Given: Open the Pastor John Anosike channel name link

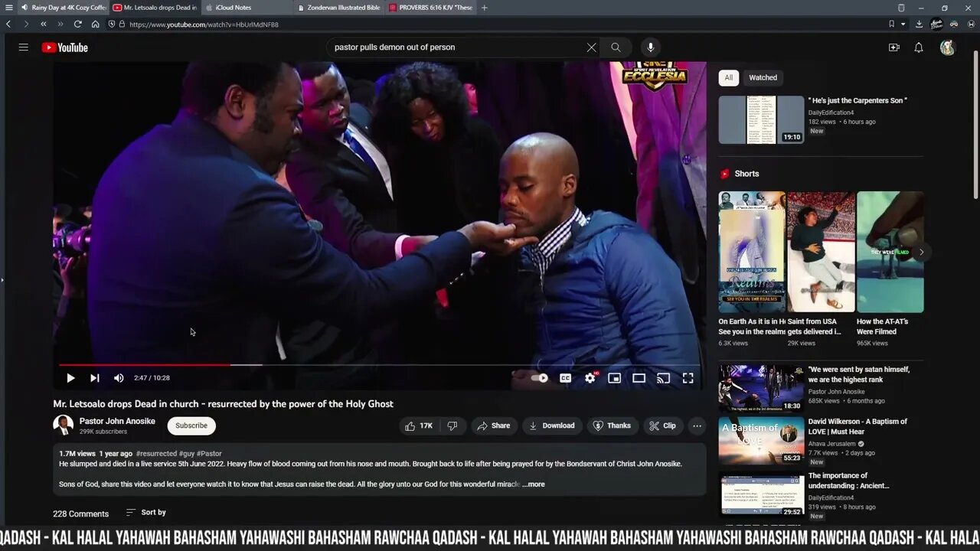Looking at the screenshot, I should [x=117, y=421].
